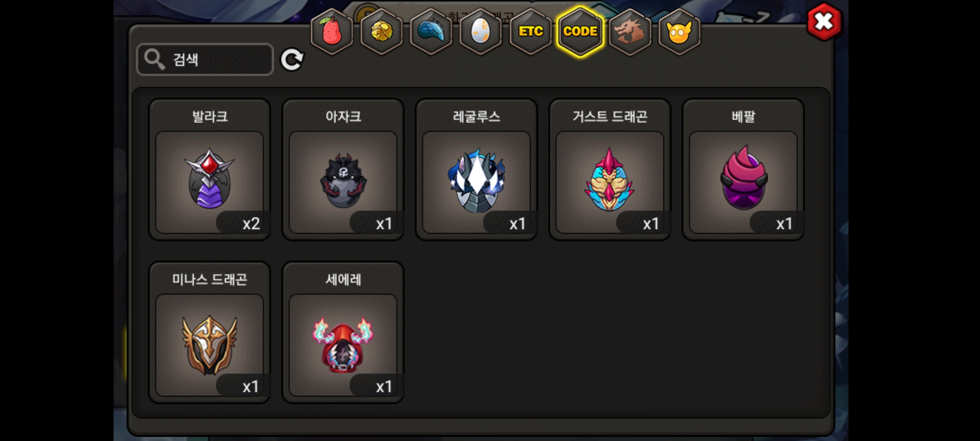Open the brown dragon head tab
Screen dimensions: 980x441
[630, 31]
